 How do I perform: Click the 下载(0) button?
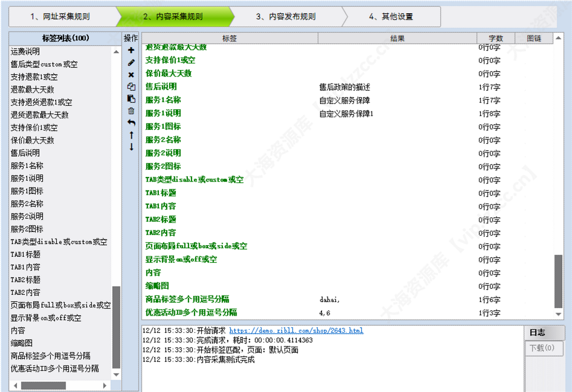click(542, 347)
